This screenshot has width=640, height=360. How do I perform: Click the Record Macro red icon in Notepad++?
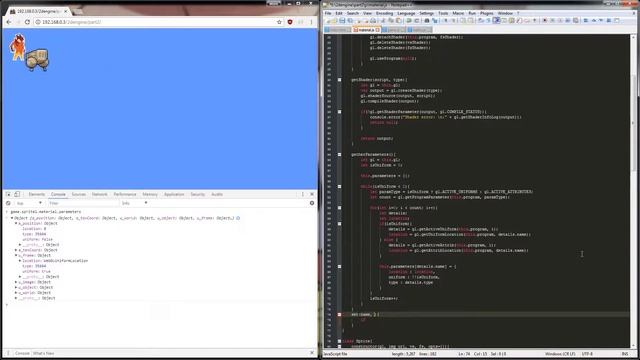[545, 20]
